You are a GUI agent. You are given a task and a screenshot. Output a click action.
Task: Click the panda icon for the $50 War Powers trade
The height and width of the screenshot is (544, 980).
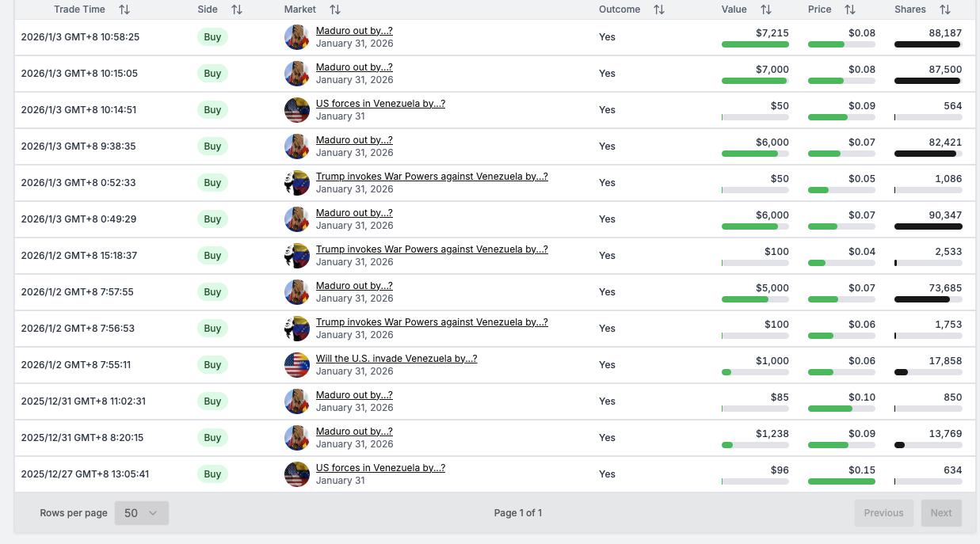coord(297,183)
